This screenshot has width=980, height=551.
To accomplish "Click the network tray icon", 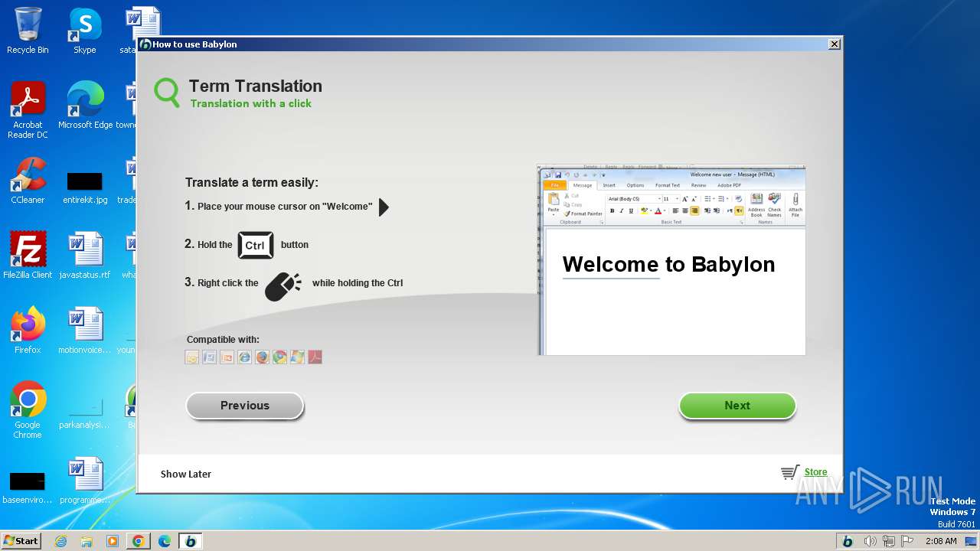I will pyautogui.click(x=889, y=541).
